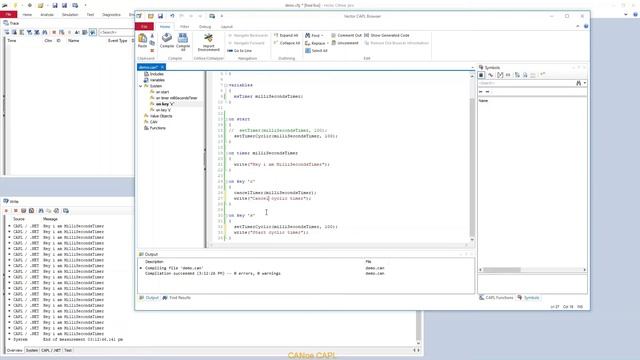Open search options dropdown in Symbols panel
Screen dimensions: 640x360
click(x=585, y=83)
